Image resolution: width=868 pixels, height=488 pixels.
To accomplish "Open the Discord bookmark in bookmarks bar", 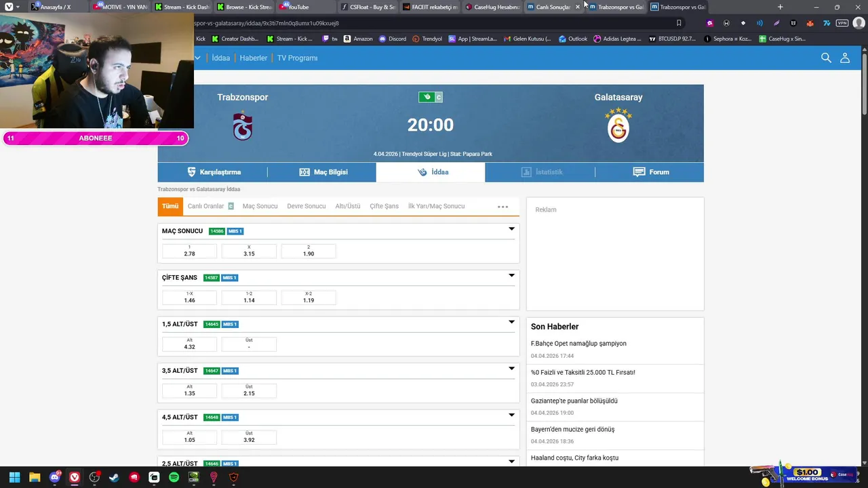I will click(393, 39).
